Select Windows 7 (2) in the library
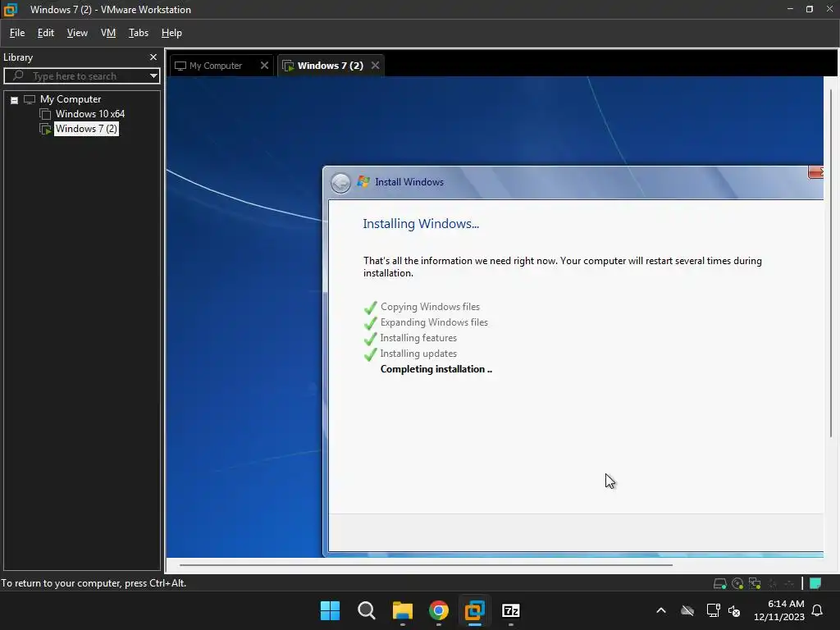Viewport: 840px width, 630px height. pyautogui.click(x=85, y=129)
